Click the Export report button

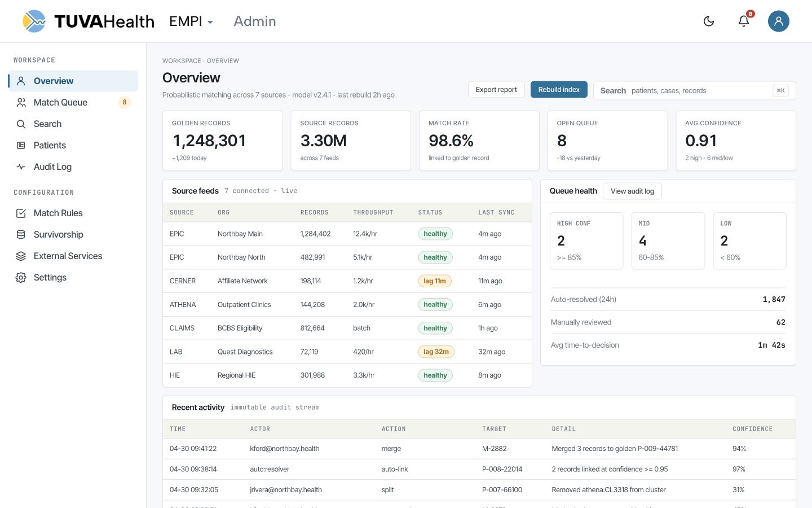(496, 90)
